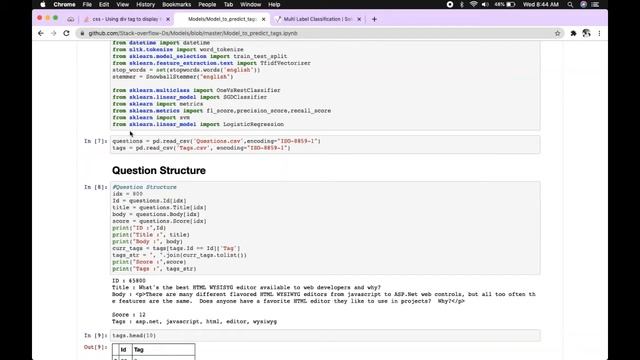Click the 'Score : 12' output line
640x360 pixels.
click(x=129, y=315)
